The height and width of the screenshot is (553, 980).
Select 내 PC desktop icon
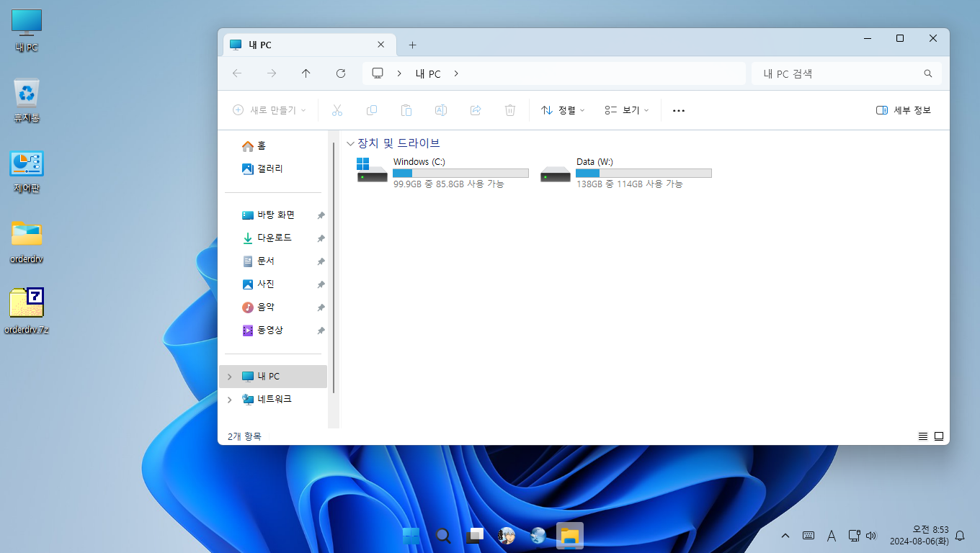point(27,31)
